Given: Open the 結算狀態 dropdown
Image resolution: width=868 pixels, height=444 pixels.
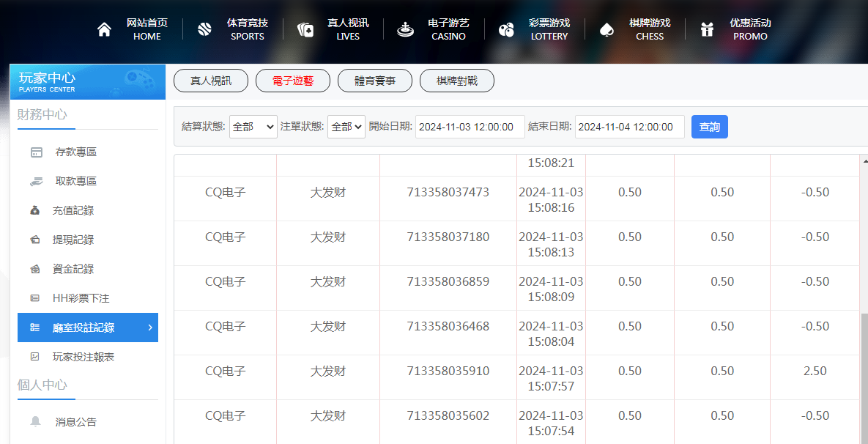Looking at the screenshot, I should pyautogui.click(x=253, y=127).
